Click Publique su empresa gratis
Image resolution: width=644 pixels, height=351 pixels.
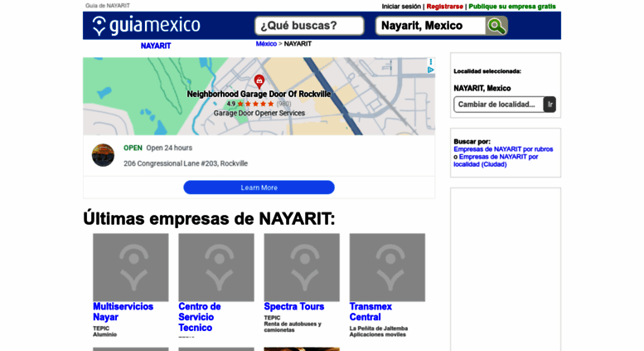(x=512, y=7)
